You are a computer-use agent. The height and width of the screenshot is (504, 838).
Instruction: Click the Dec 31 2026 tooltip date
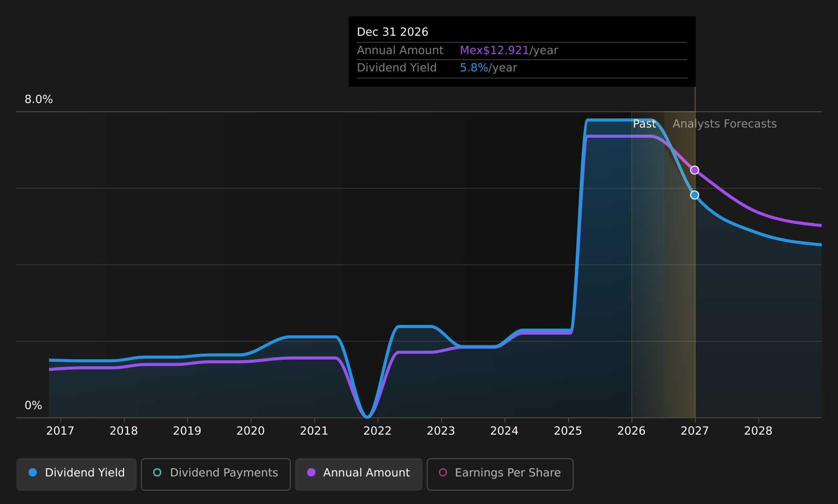[392, 32]
